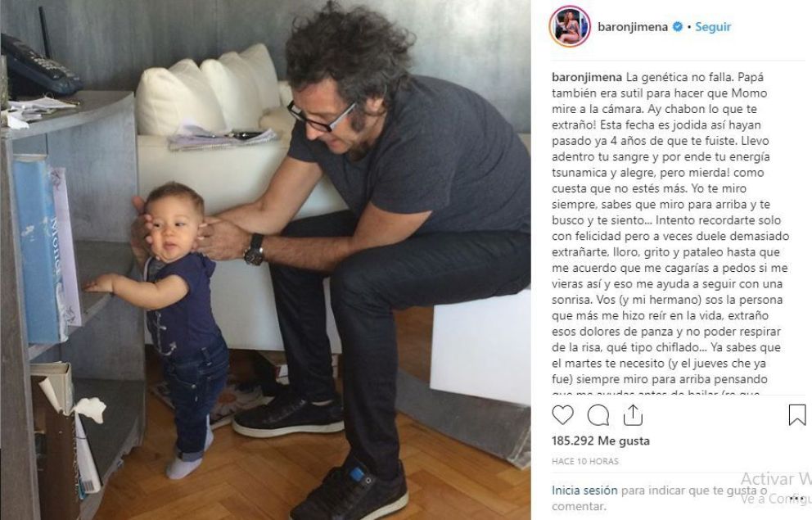Click the wristwatch in the photo
The image size is (812, 520).
pos(255,250)
